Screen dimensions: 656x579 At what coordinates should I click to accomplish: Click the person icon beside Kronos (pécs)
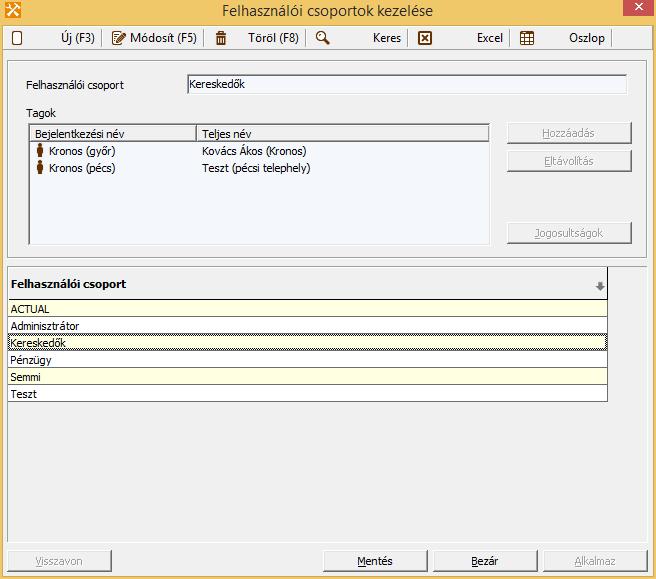[x=40, y=167]
